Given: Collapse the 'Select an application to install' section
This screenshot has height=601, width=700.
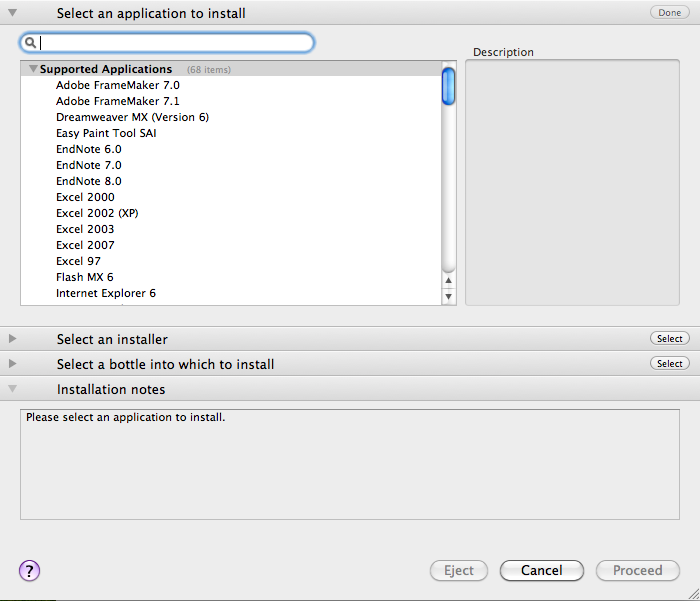Looking at the screenshot, I should (12, 13).
